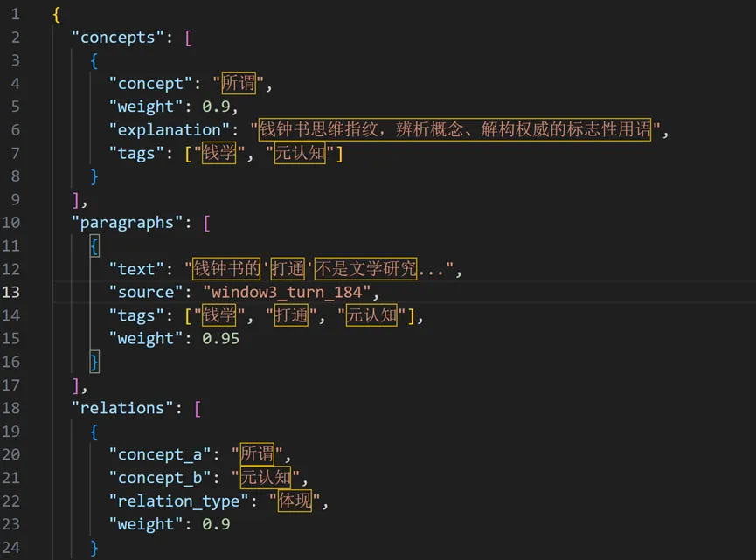Click the "concept_b" key on line 21
Image resolution: width=756 pixels, height=560 pixels.
tap(159, 478)
